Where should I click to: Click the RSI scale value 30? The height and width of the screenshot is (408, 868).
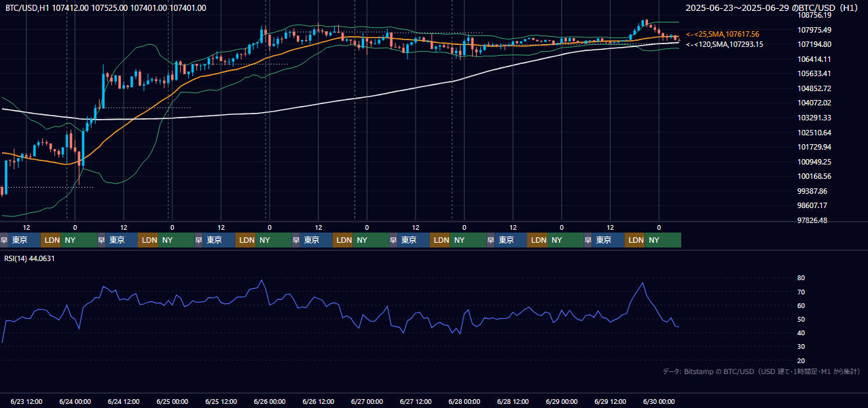(801, 347)
